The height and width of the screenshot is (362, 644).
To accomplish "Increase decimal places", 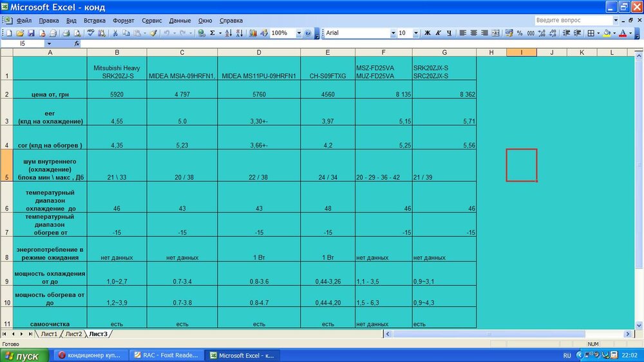I will (x=542, y=33).
